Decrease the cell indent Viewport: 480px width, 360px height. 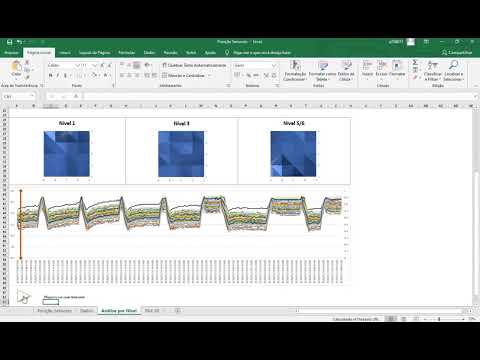tap(147, 76)
